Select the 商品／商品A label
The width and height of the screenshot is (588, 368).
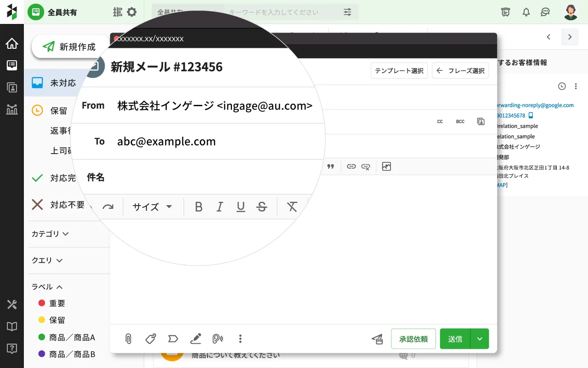67,337
